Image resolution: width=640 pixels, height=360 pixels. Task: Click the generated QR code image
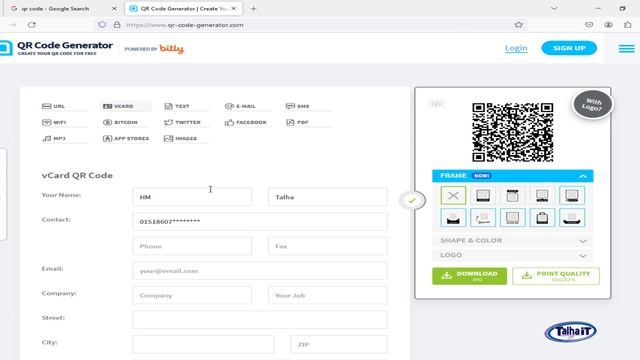(x=513, y=132)
